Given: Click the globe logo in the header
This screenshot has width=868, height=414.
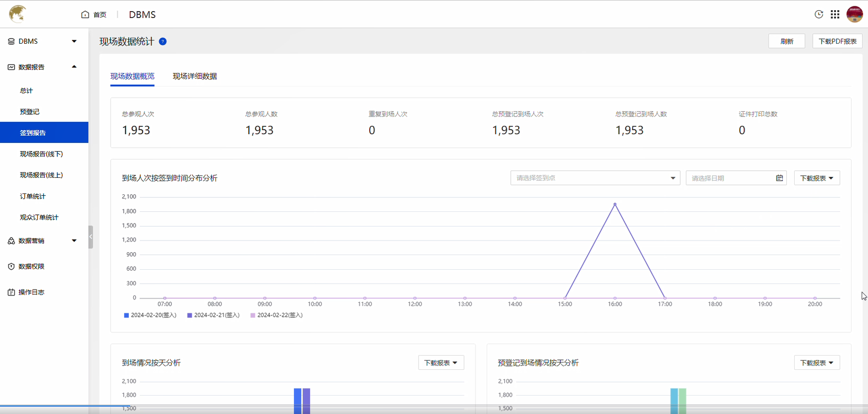Looking at the screenshot, I should (x=17, y=14).
